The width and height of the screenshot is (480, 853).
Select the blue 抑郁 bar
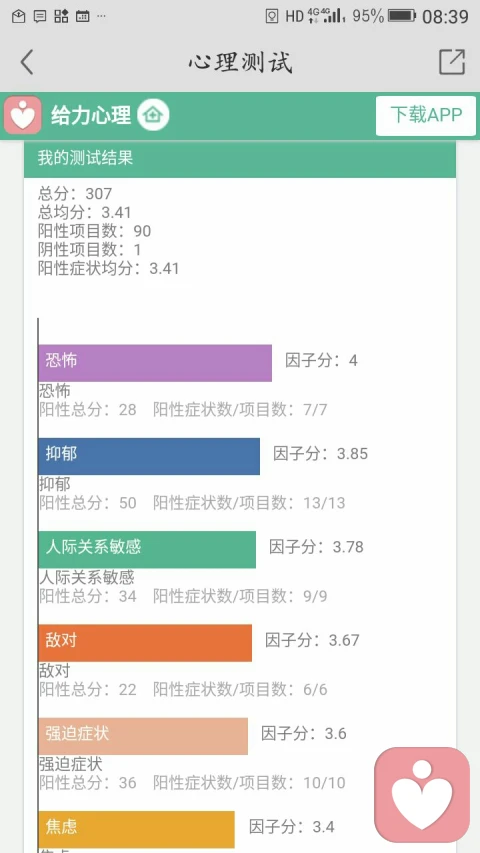149,456
